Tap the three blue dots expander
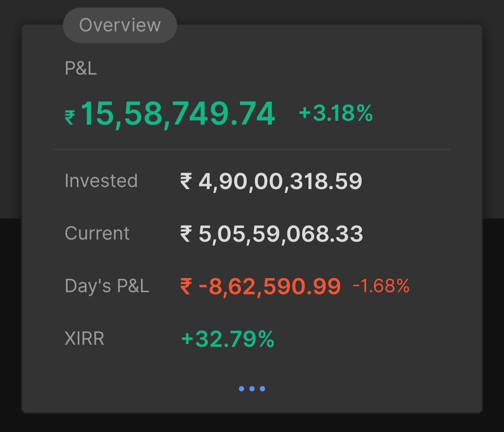The height and width of the screenshot is (432, 504). point(252,389)
